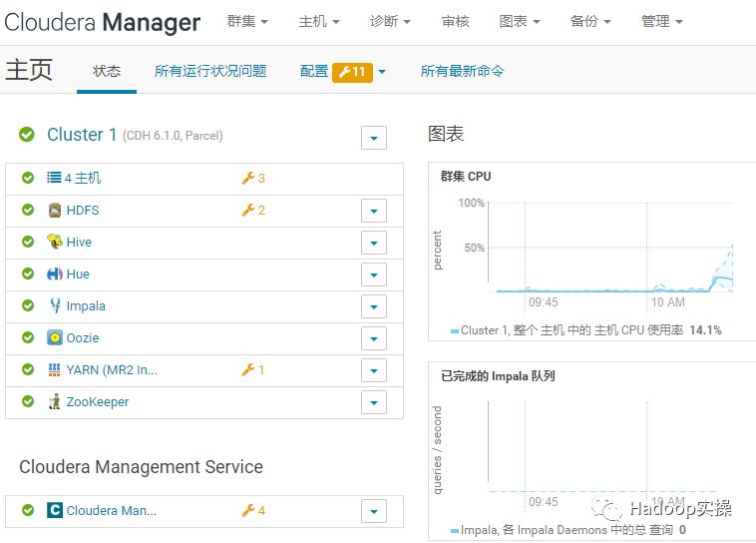The image size is (756, 543).
Task: Click the orange wrench 11 configuration badge
Action: pyautogui.click(x=352, y=72)
